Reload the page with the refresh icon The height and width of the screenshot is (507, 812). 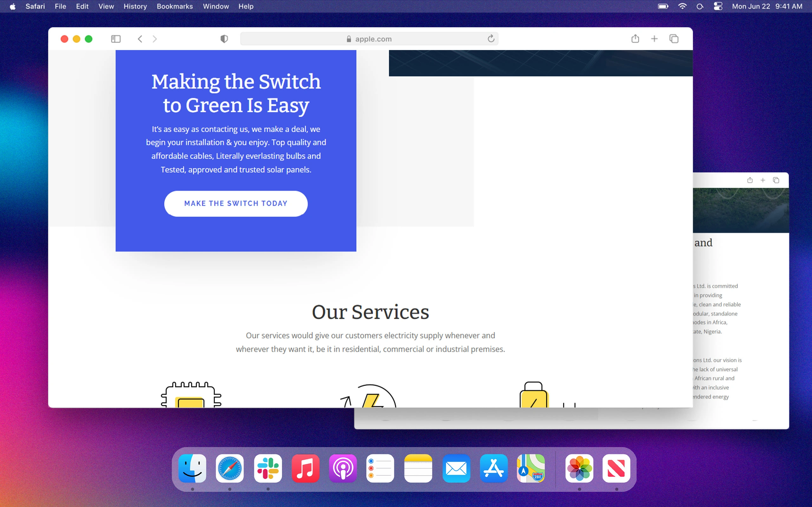pyautogui.click(x=491, y=39)
